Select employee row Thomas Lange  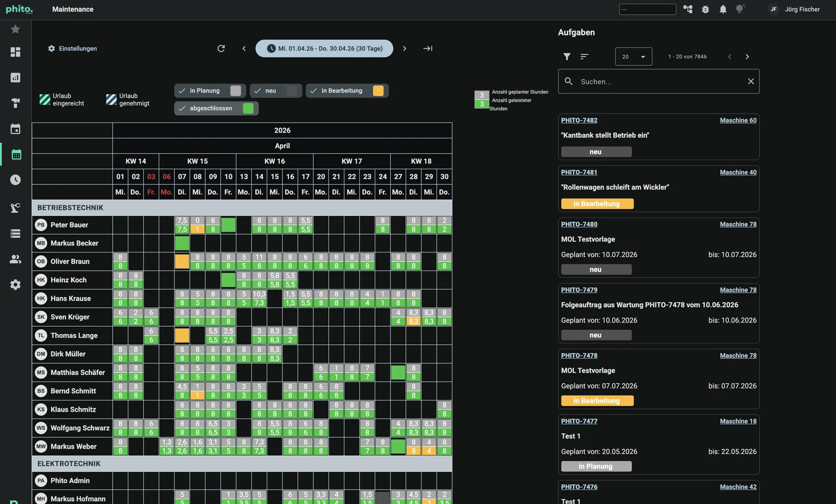click(72, 336)
